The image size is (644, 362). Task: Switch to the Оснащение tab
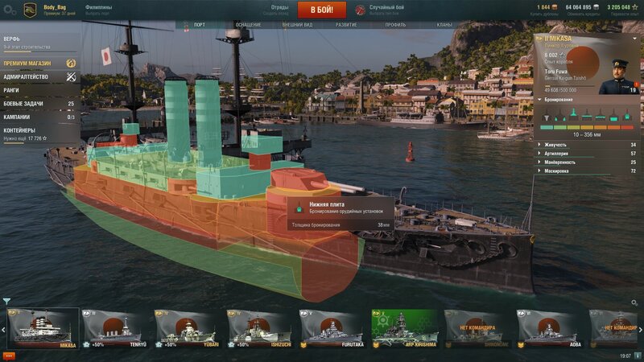click(x=248, y=25)
